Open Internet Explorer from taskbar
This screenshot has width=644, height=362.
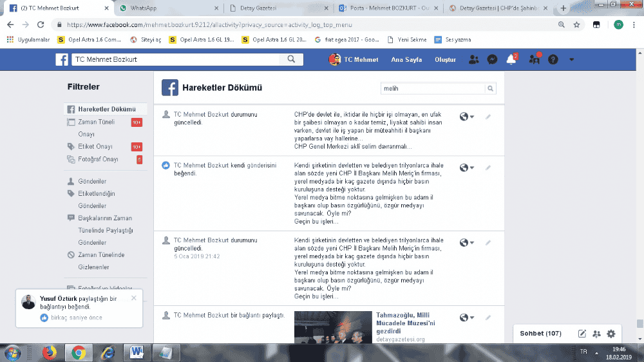click(x=108, y=353)
